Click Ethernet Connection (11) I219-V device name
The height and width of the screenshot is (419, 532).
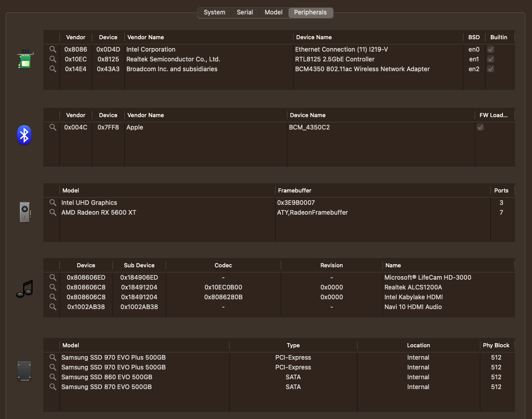point(341,50)
